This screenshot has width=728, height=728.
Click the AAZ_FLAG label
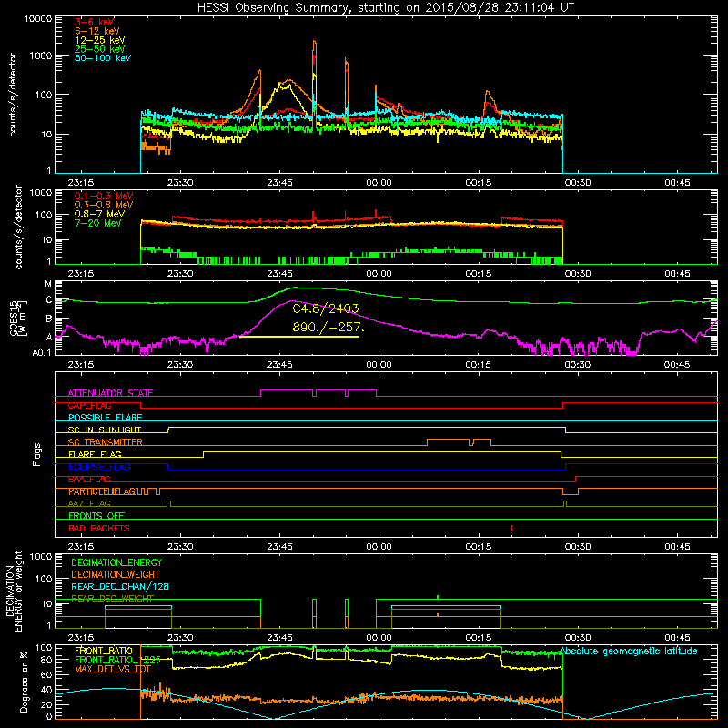coord(89,503)
